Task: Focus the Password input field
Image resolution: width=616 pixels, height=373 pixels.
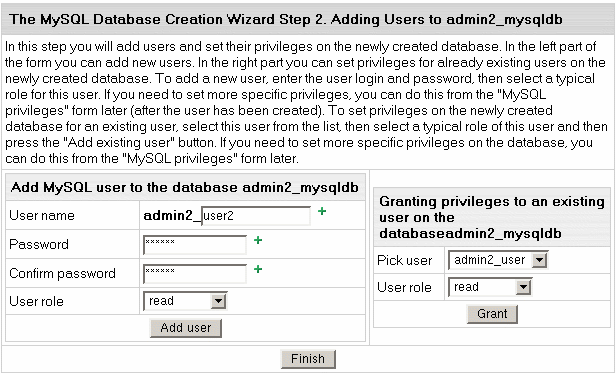Action: click(x=195, y=245)
